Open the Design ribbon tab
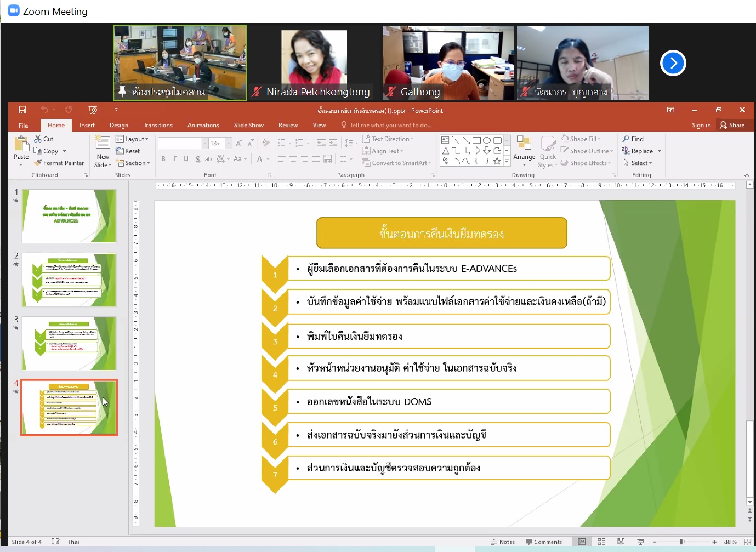The width and height of the screenshot is (756, 552). coord(118,126)
